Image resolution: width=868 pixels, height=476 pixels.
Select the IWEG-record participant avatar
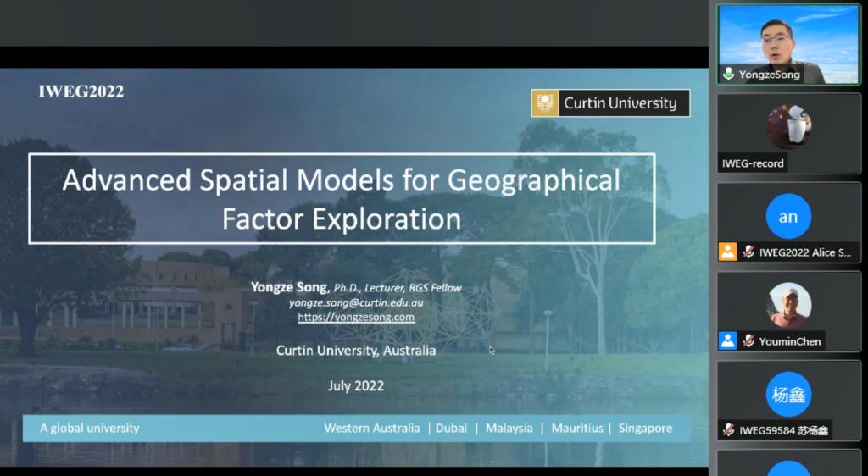point(788,127)
